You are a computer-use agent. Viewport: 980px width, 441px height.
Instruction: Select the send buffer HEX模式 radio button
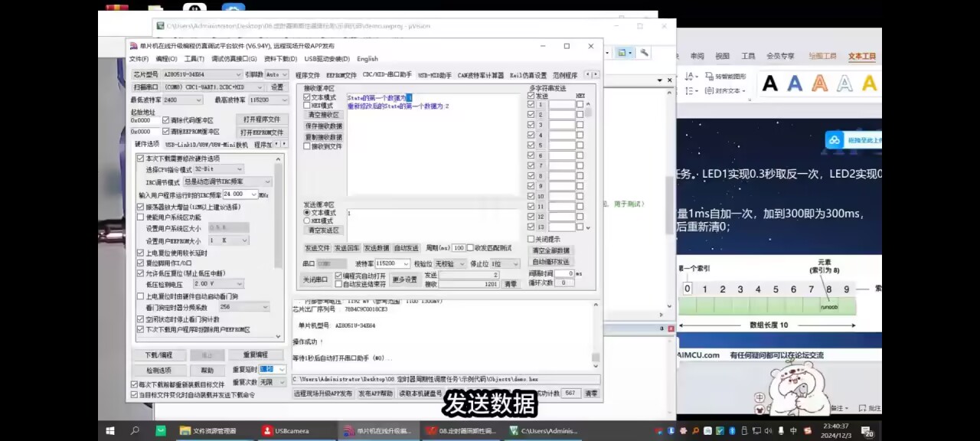coord(307,220)
